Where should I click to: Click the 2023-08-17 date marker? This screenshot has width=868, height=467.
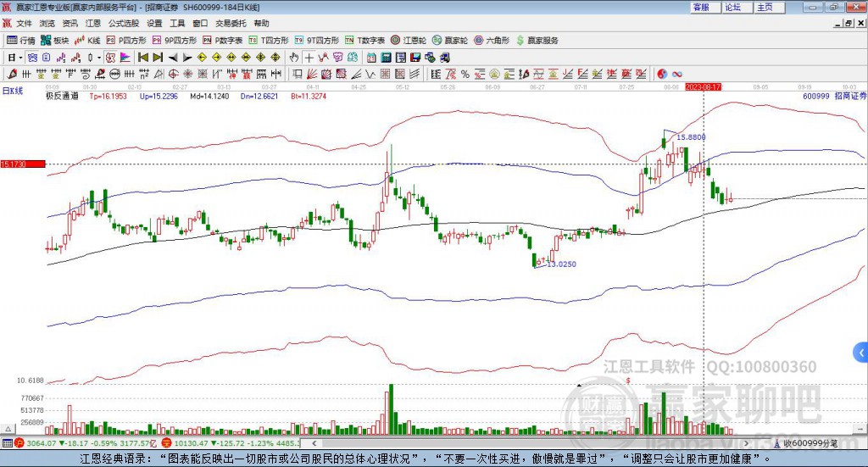703,86
